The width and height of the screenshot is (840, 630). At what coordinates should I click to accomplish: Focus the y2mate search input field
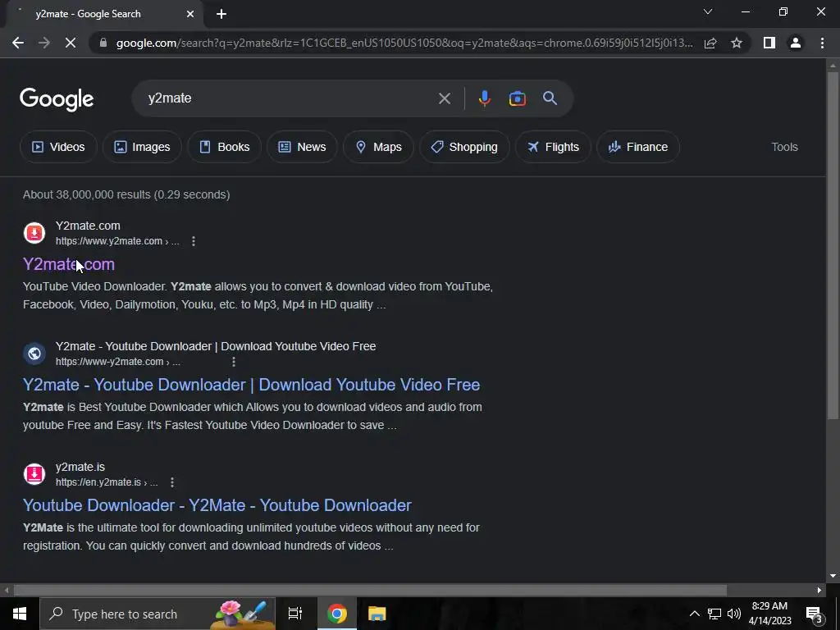[x=290, y=98]
